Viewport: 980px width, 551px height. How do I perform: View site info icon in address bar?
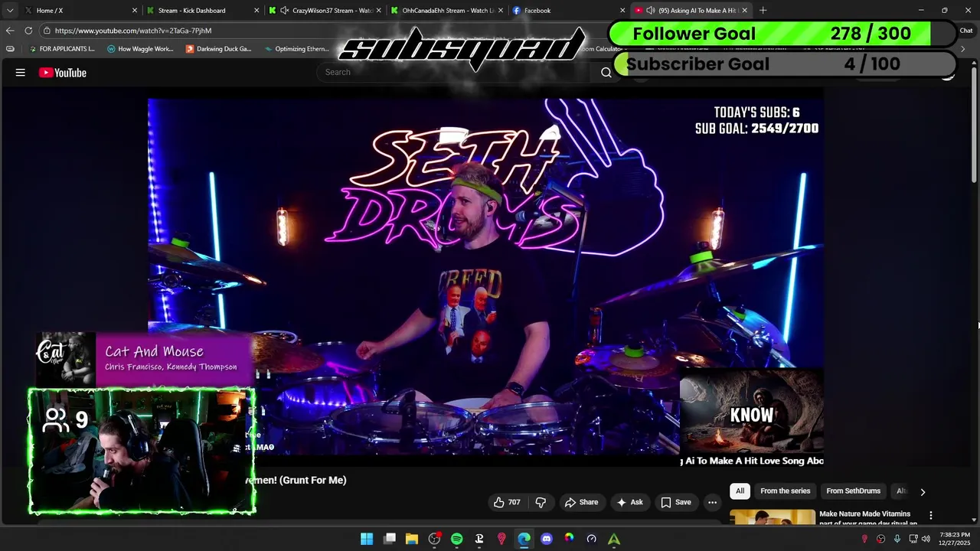coord(47,31)
